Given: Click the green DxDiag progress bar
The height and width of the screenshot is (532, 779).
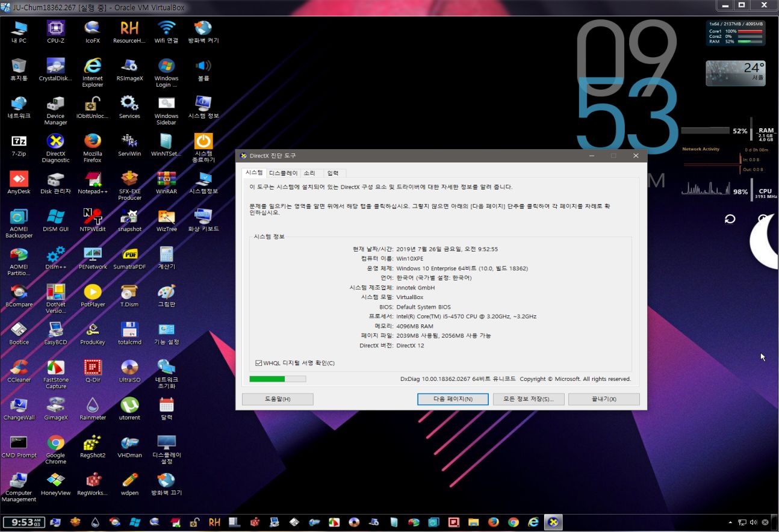Looking at the screenshot, I should 278,379.
